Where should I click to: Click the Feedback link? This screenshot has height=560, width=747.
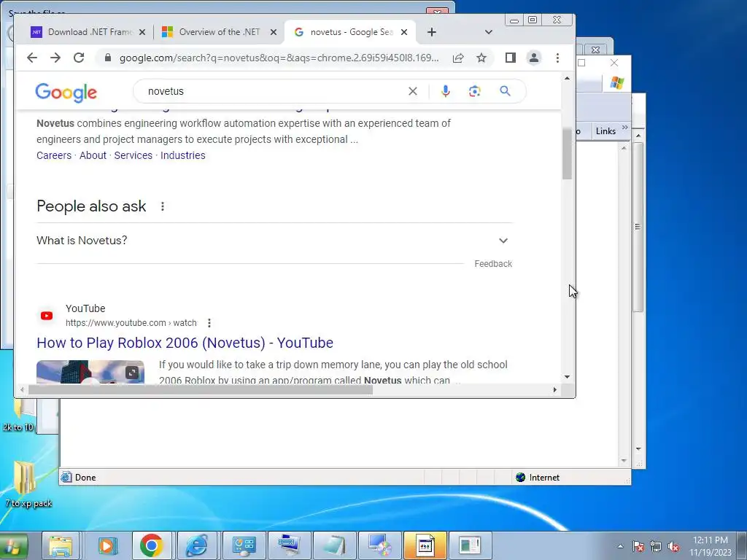click(493, 263)
